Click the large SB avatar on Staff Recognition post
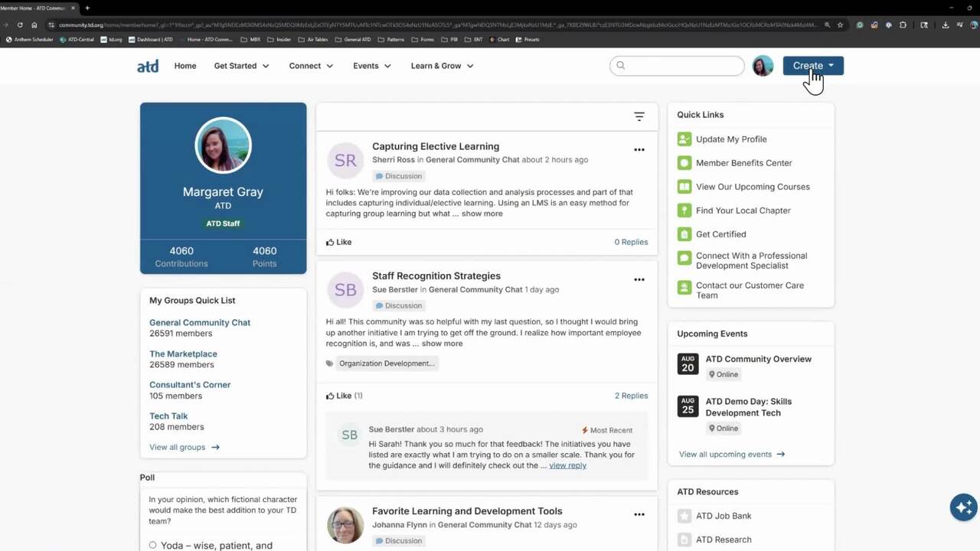This screenshot has height=551, width=980. pyautogui.click(x=345, y=289)
